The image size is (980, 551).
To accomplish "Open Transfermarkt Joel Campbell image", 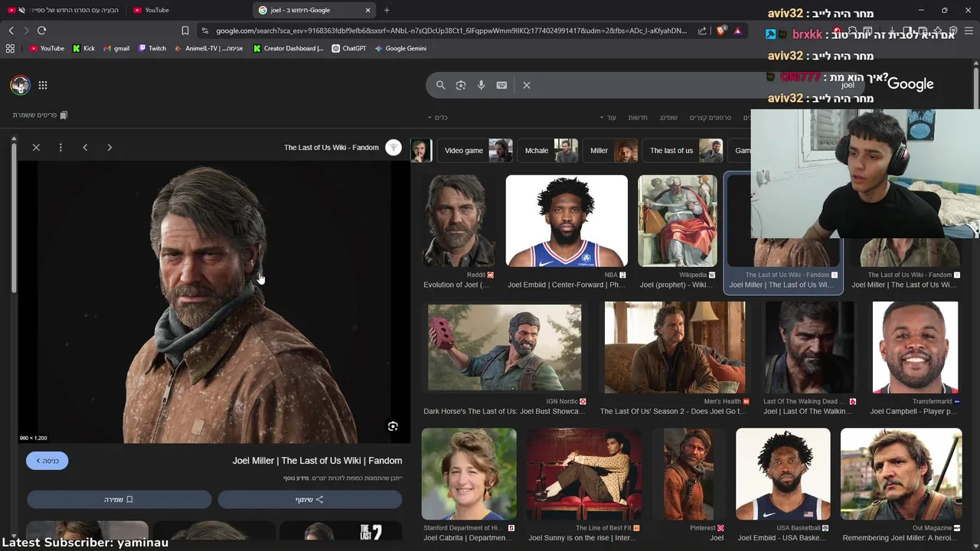I will 915,347.
